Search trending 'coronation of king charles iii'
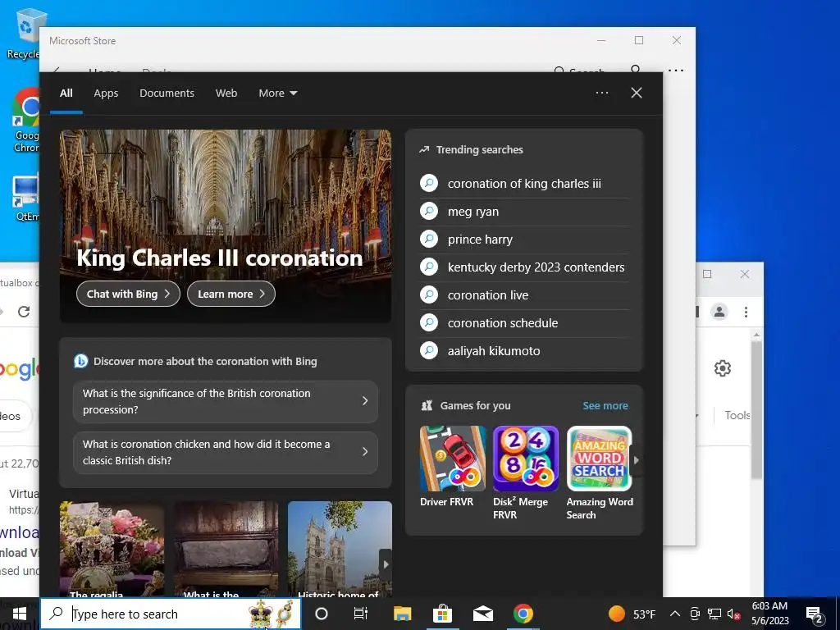Screen dimensions: 840x630 click(x=524, y=184)
